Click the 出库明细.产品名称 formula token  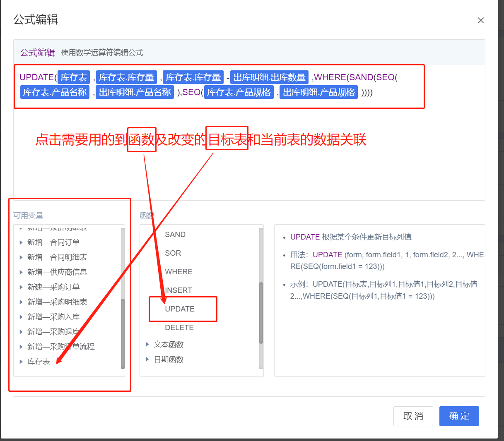pos(135,92)
